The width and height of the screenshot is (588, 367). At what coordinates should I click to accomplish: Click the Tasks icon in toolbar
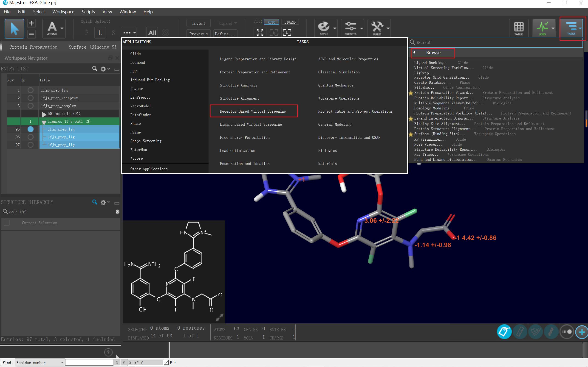tap(571, 28)
